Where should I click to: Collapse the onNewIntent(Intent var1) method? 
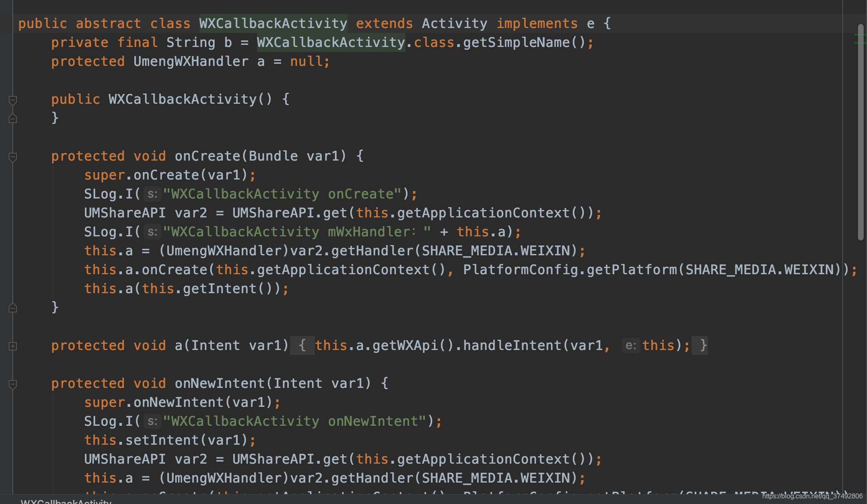point(13,384)
